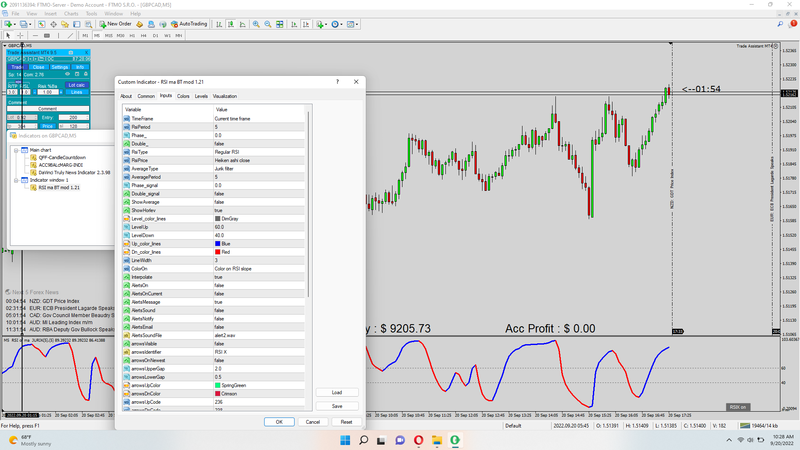Toggle the ShowAverage false value

pos(219,201)
